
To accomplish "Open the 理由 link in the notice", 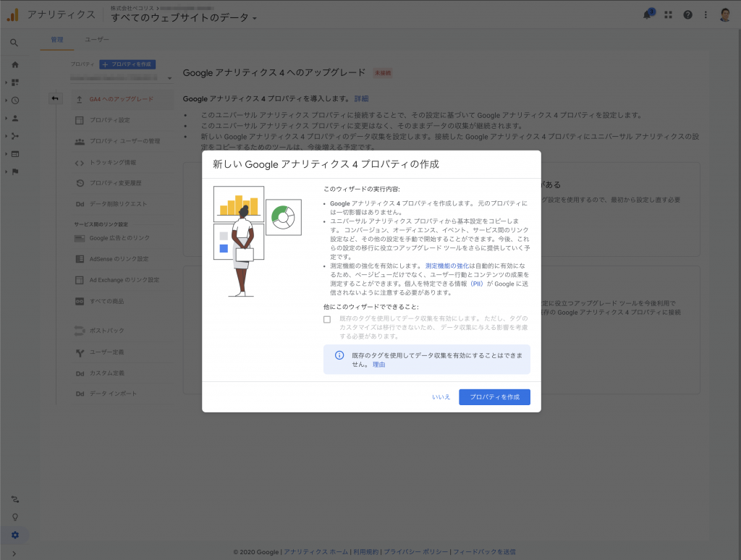I will 378,365.
